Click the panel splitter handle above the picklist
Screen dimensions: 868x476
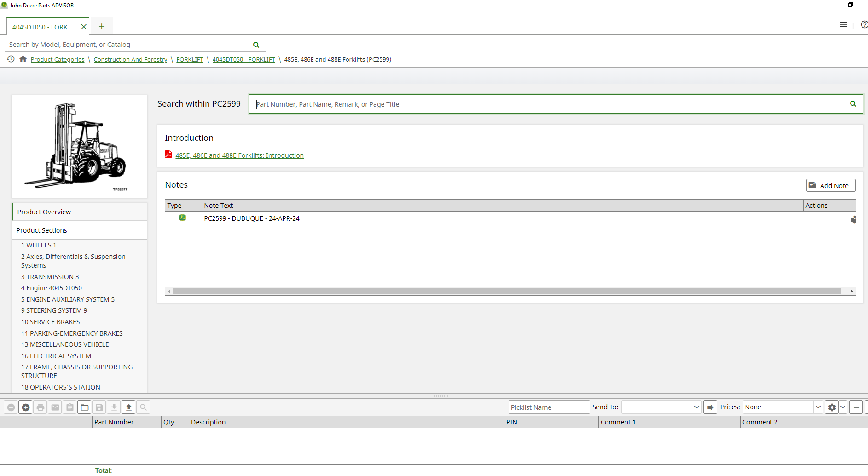441,396
